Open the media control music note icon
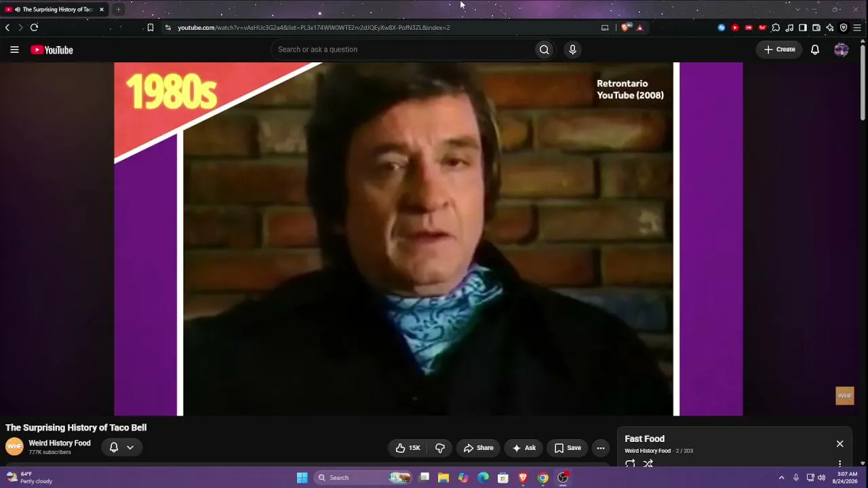Viewport: 868px width, 488px height. (789, 28)
